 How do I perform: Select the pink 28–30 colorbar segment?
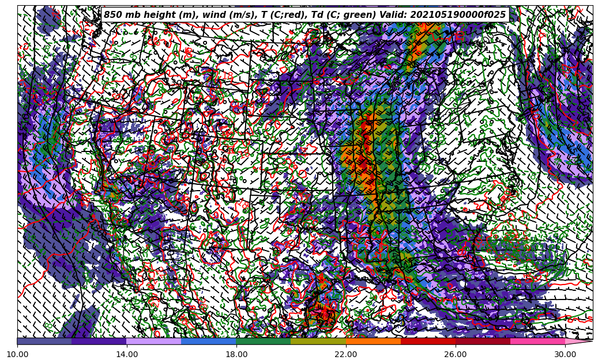coord(538,341)
